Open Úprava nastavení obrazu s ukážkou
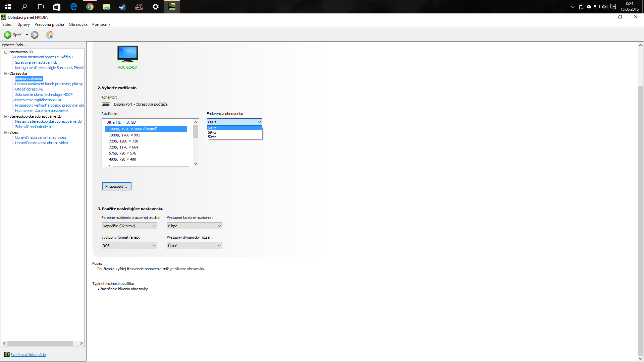 coord(44,57)
